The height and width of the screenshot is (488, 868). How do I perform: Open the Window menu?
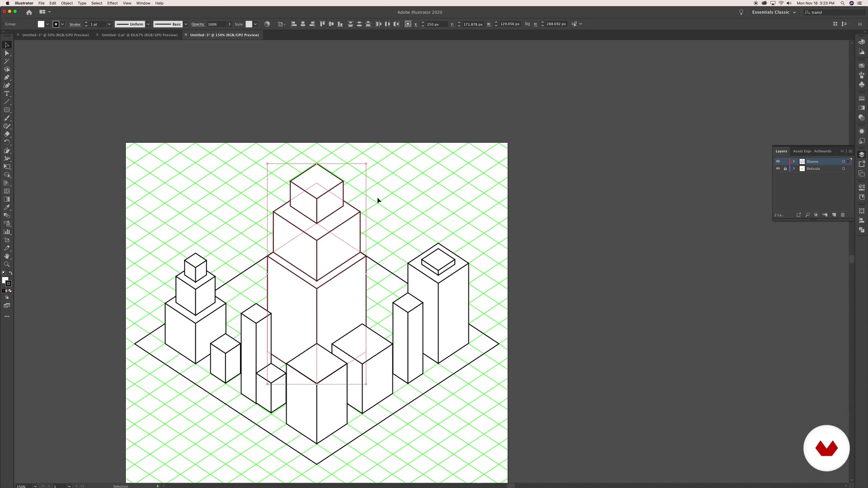point(143,3)
